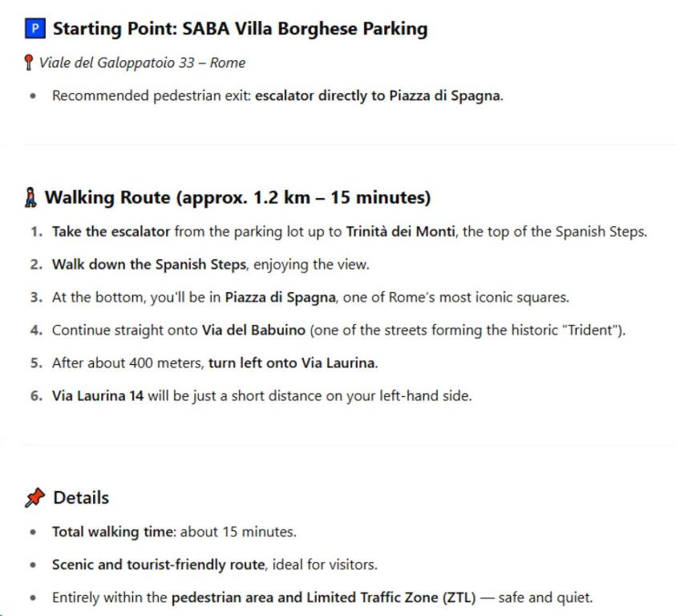This screenshot has height=616, width=676.
Task: Click the Details heading text
Action: [81, 498]
